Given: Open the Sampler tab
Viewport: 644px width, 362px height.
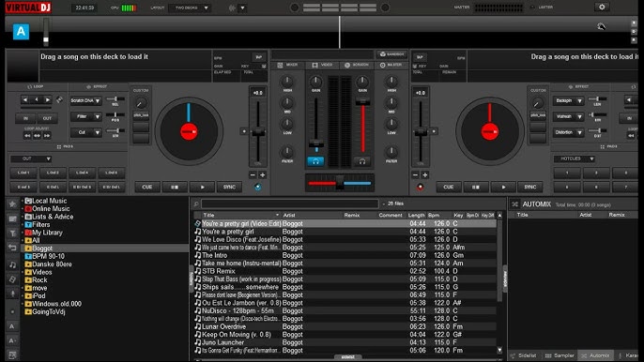Looking at the screenshot, I should click(560, 355).
